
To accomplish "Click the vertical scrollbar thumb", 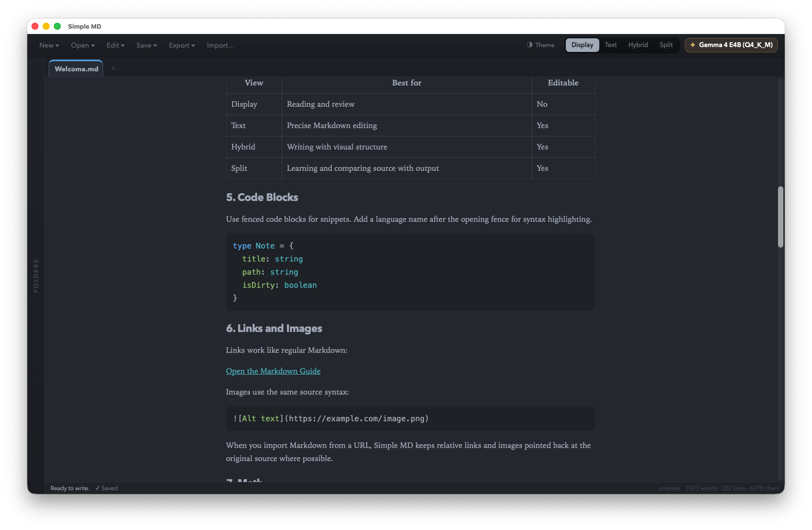I will pyautogui.click(x=780, y=217).
